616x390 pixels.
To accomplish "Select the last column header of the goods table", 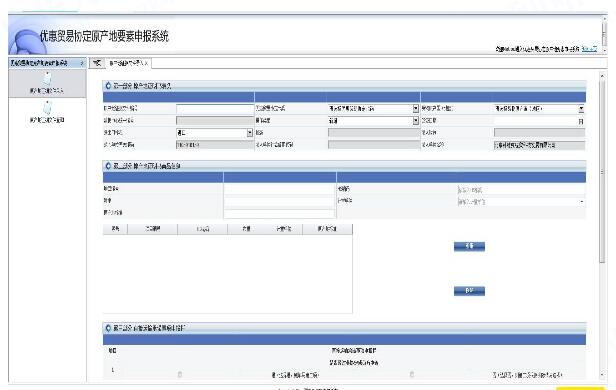I will (x=327, y=229).
